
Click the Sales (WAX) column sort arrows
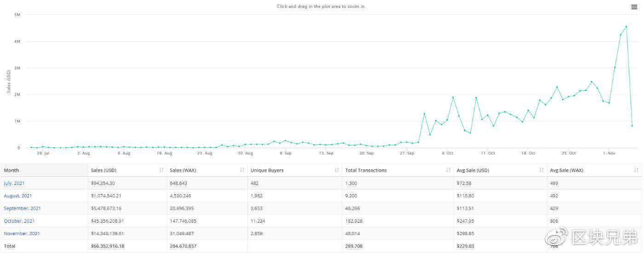(242, 170)
